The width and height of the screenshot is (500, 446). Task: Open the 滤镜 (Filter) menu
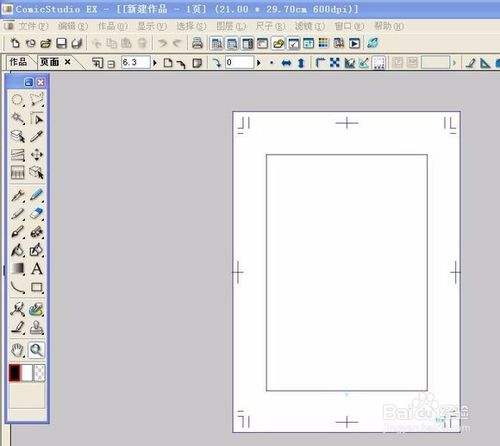pyautogui.click(x=309, y=26)
